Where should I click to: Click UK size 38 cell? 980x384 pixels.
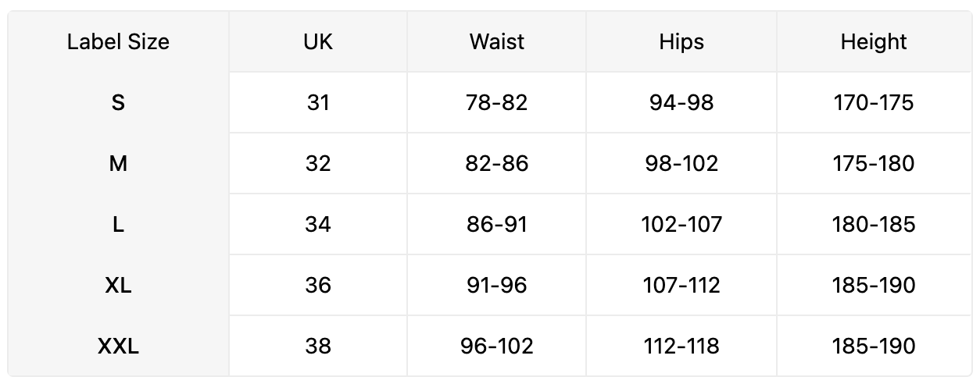pyautogui.click(x=318, y=346)
